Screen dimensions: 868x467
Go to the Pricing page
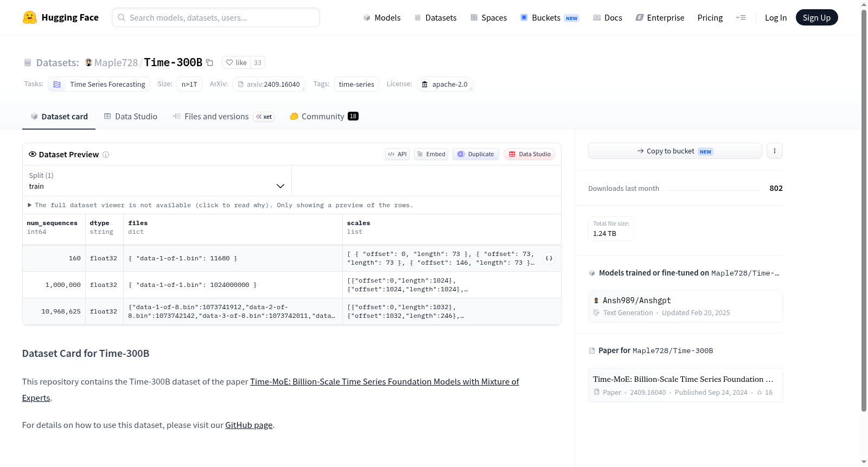tap(710, 18)
